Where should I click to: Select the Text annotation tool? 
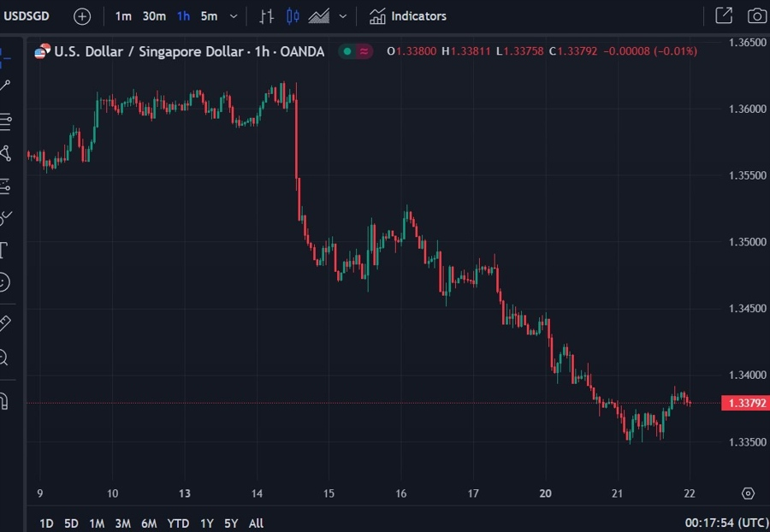point(4,251)
